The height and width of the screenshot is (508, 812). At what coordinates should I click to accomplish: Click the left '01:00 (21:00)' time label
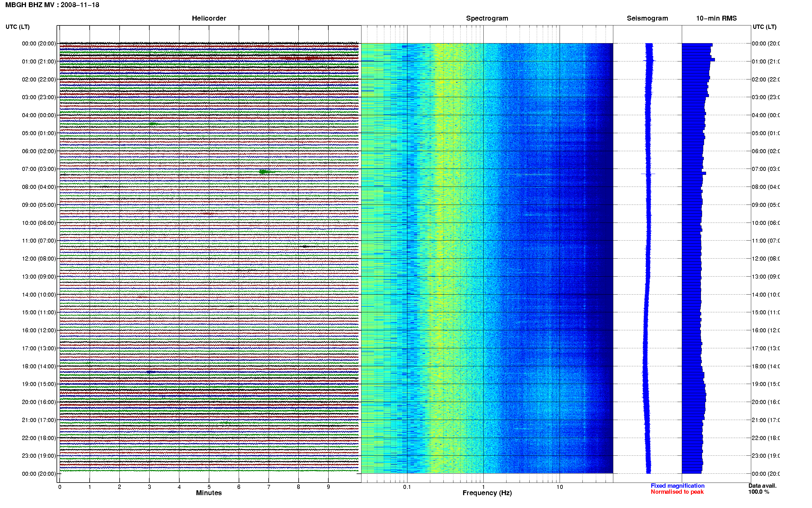(x=39, y=61)
